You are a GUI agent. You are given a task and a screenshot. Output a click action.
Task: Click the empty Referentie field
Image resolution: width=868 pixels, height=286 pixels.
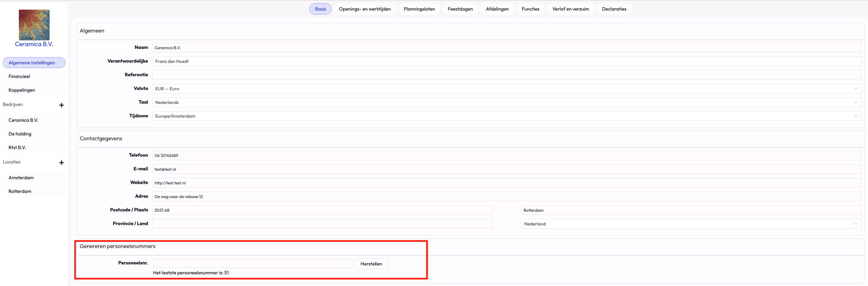[x=507, y=75]
